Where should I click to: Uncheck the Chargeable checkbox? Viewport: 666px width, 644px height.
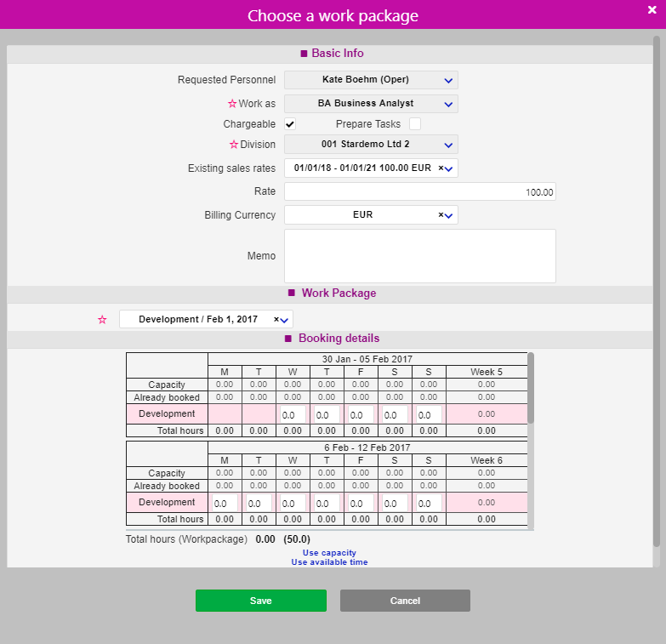coord(290,124)
